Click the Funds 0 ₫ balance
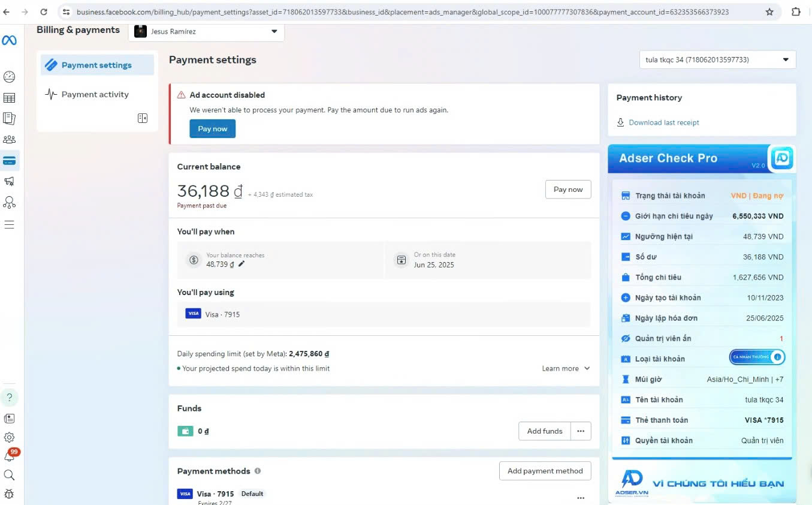This screenshot has height=505, width=812. [x=203, y=431]
